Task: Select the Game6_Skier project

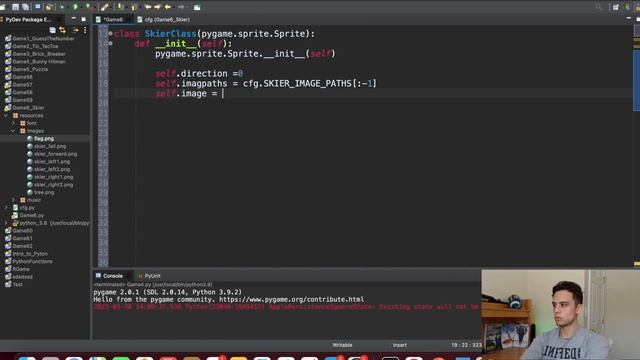Action: pos(28,108)
